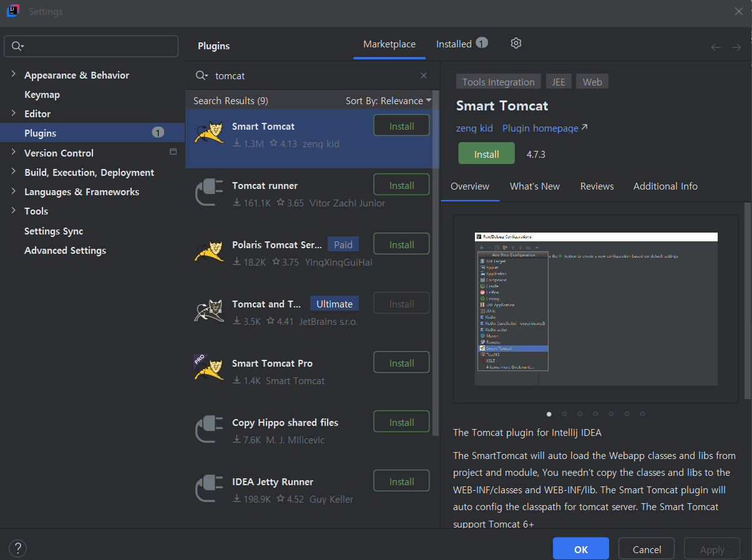Click the Installed tab update count badge
Screen dimensions: 752x560
pyautogui.click(x=482, y=43)
